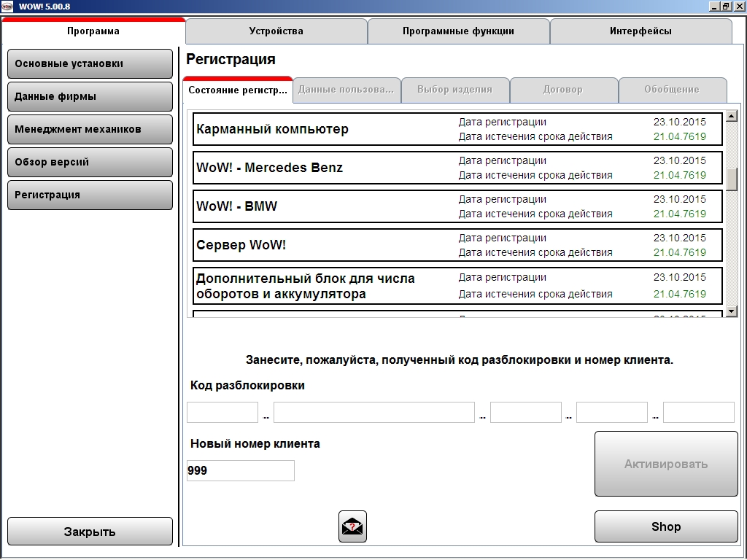Click the Новый номер клиента field with 999

[x=241, y=470]
